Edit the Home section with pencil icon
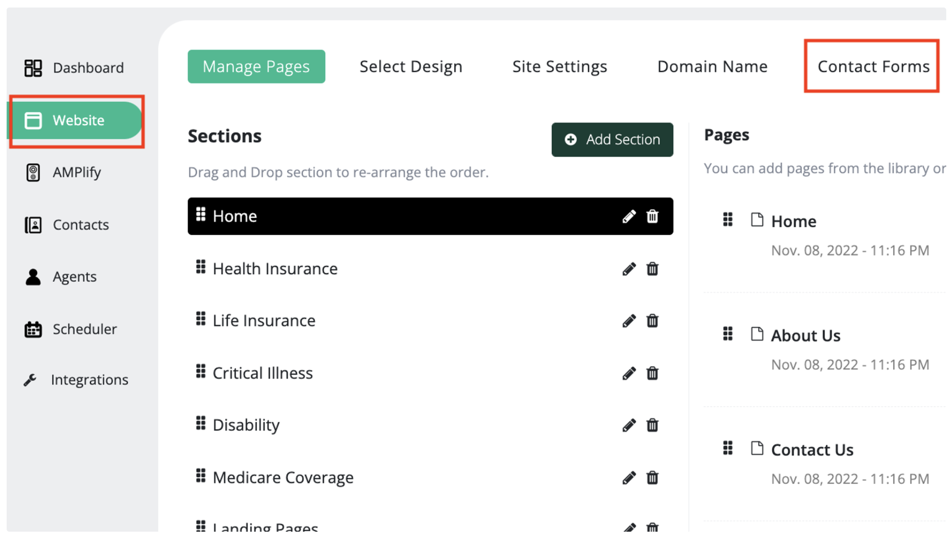Screen dimensions: 952x560 [x=629, y=216]
